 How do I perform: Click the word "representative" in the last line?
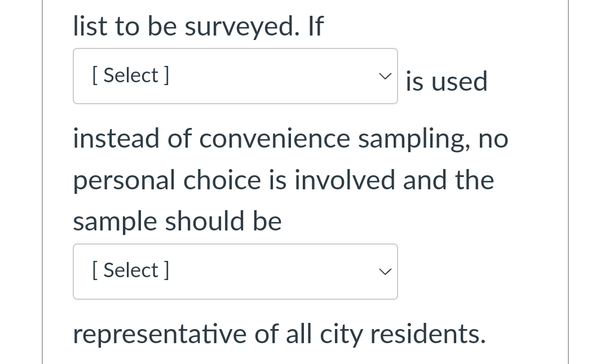coord(160,334)
